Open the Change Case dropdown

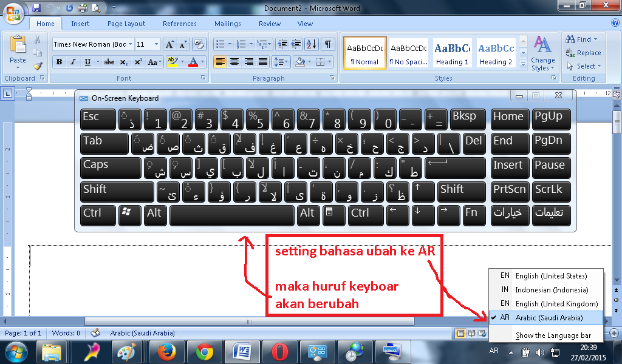coord(154,62)
